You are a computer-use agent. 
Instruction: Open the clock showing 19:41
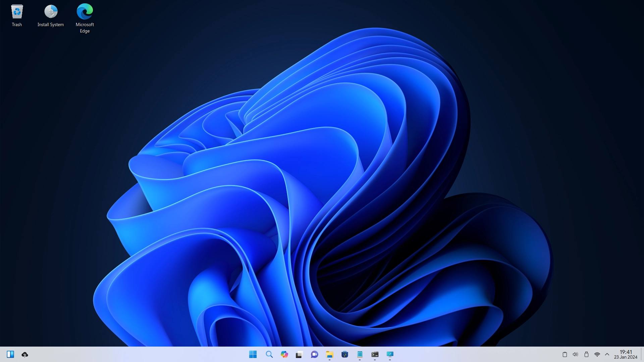(x=626, y=354)
